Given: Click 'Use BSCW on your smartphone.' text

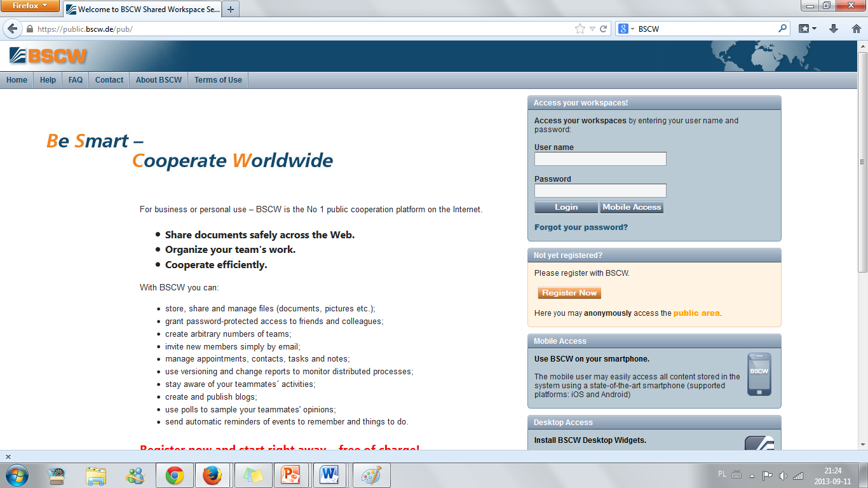Looking at the screenshot, I should click(x=592, y=359).
